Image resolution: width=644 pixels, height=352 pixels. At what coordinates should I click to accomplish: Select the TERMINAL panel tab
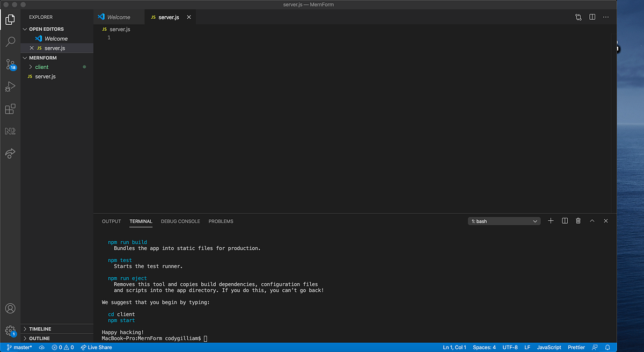(141, 221)
